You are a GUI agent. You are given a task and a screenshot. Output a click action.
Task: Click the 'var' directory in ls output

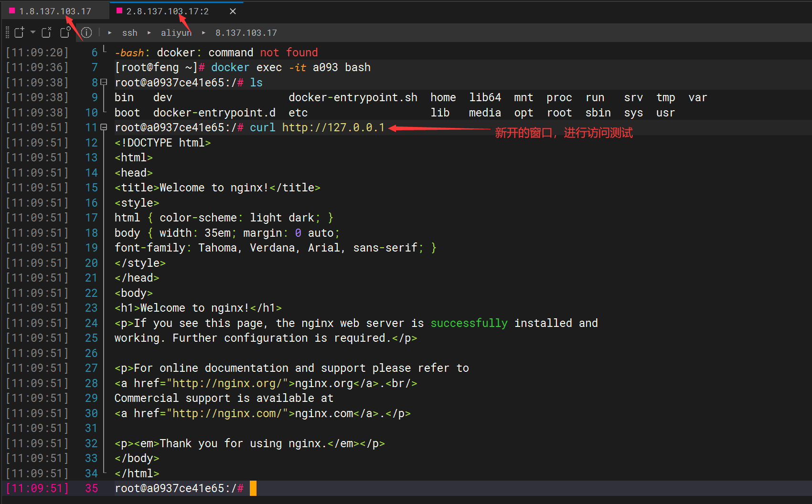698,97
